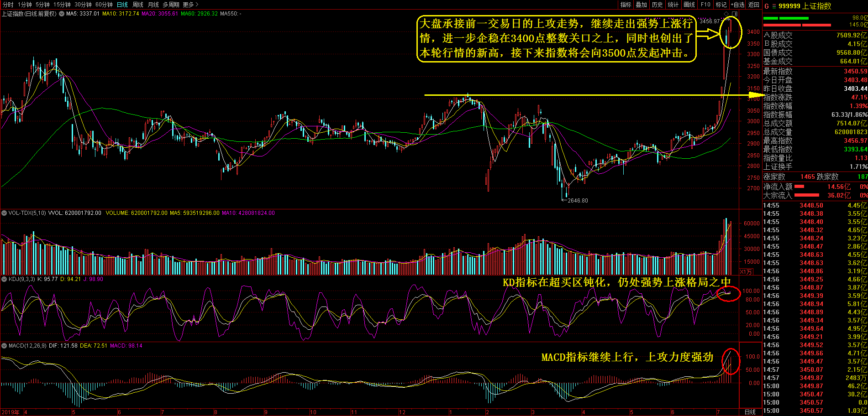The height and width of the screenshot is (416, 868).
Task: Click the VOLUME: 620001792.00 label
Action: tap(137, 213)
